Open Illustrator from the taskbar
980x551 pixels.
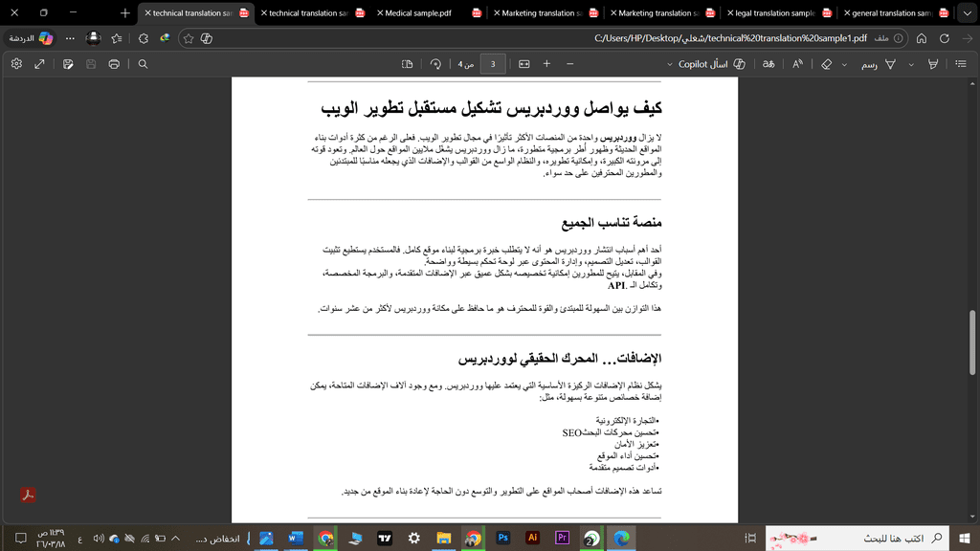pos(532,538)
